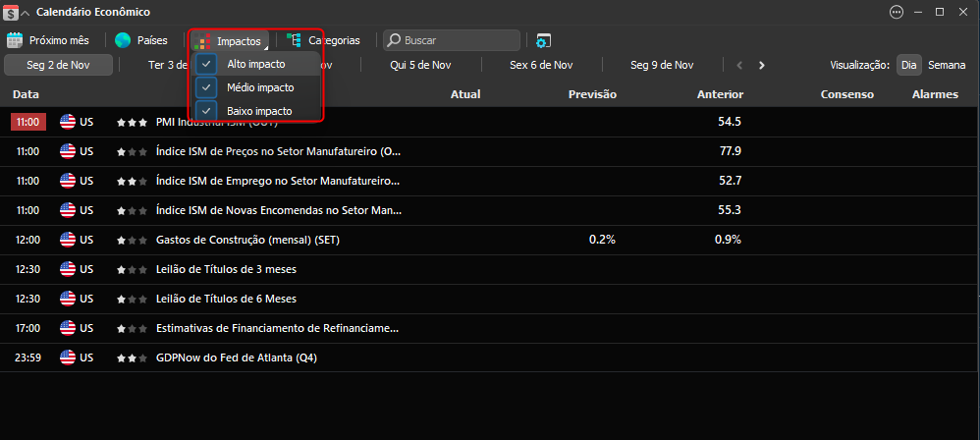Click the Consenso column header
Screen dimensions: 980x440
(846, 94)
